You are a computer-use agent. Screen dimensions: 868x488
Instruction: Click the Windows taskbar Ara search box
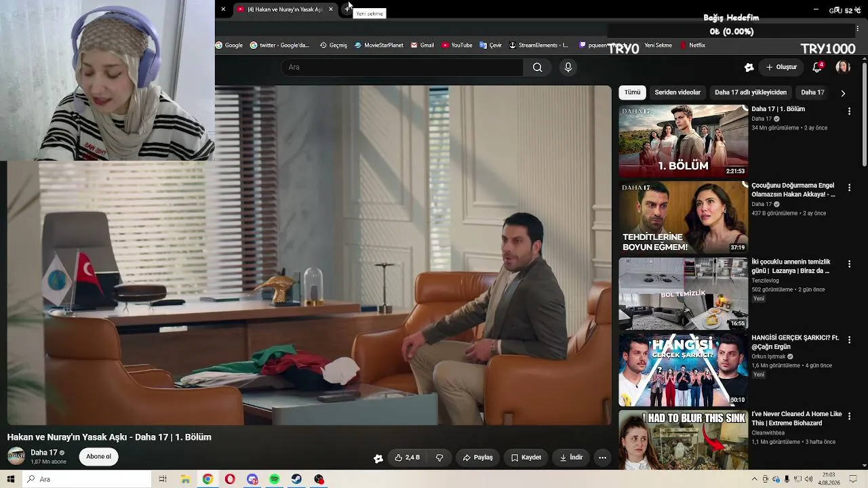(x=87, y=479)
